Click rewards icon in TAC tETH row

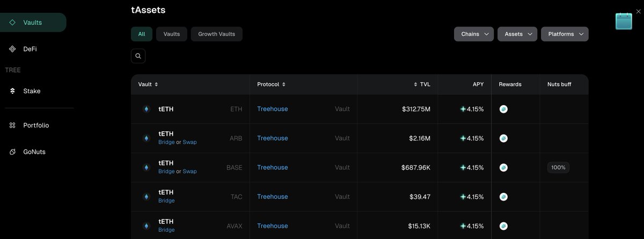[x=503, y=197]
